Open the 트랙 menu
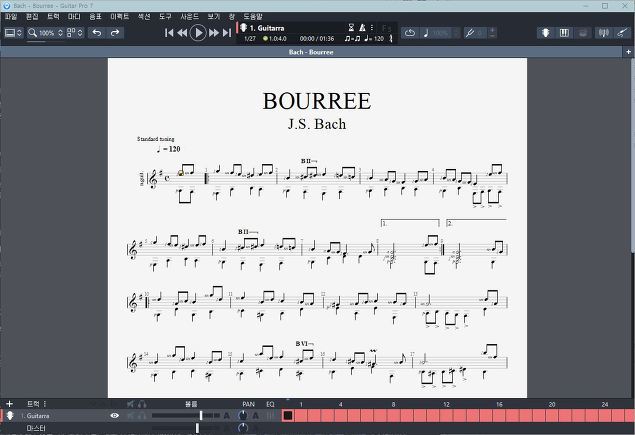Image resolution: width=635 pixels, height=435 pixels. (x=53, y=17)
